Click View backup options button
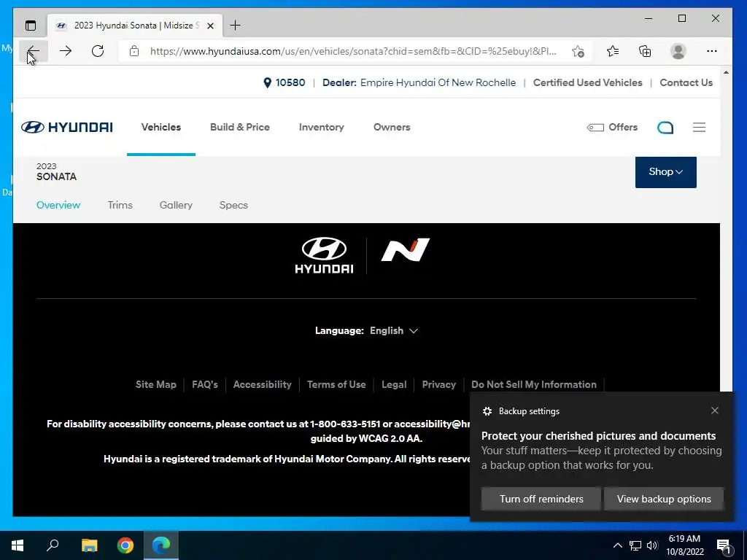 664,499
